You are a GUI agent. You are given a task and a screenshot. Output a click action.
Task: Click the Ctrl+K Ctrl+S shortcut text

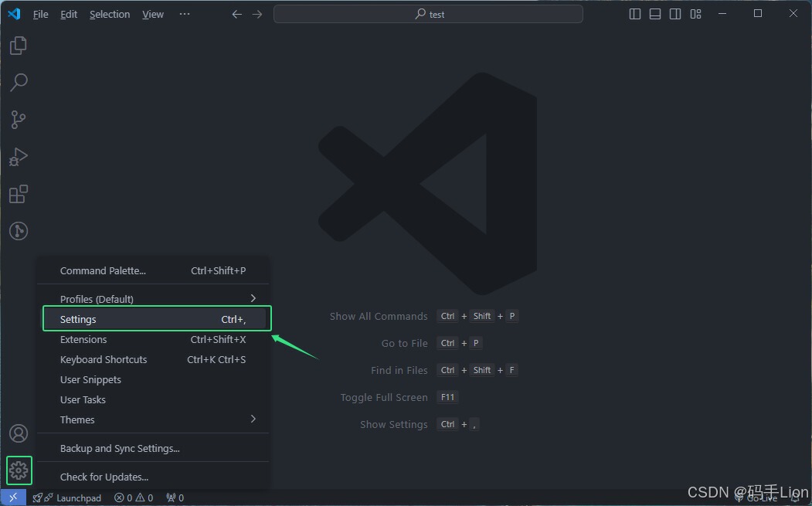[x=216, y=359]
